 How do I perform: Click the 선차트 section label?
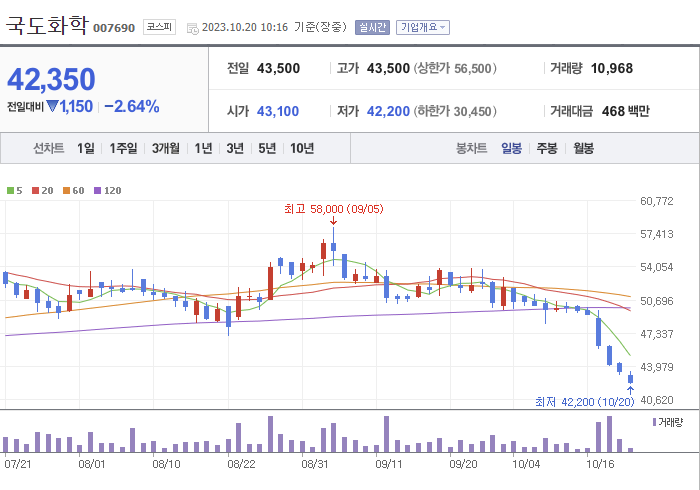click(x=49, y=148)
